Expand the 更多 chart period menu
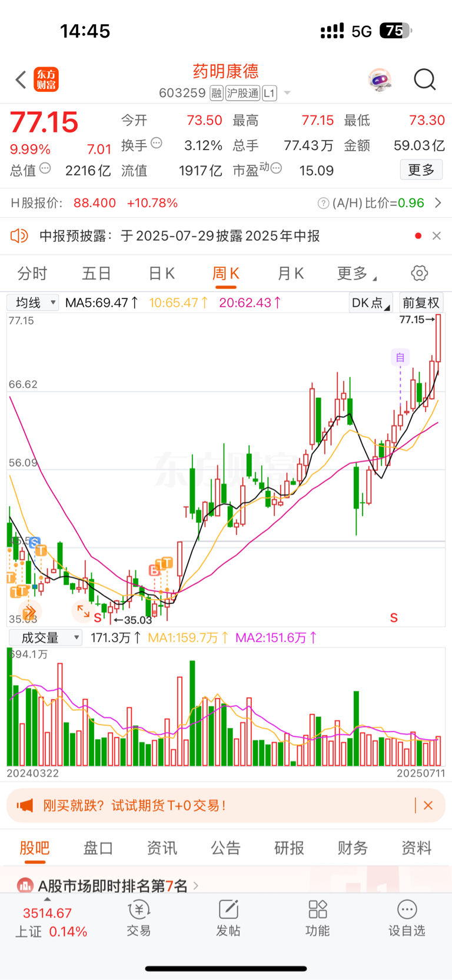452x980 pixels. 356,273
